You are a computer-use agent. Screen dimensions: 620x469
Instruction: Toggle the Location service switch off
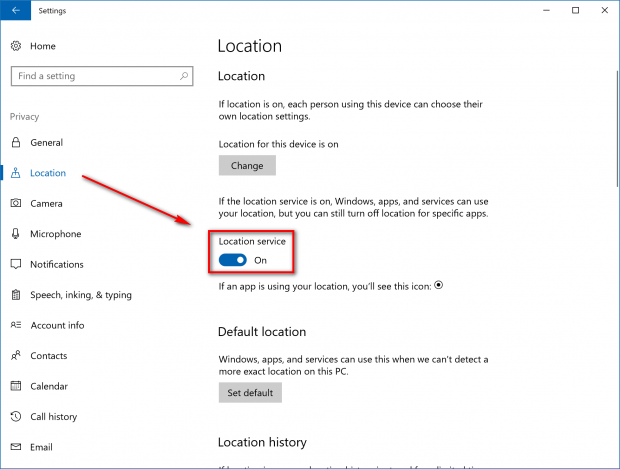(x=232, y=260)
